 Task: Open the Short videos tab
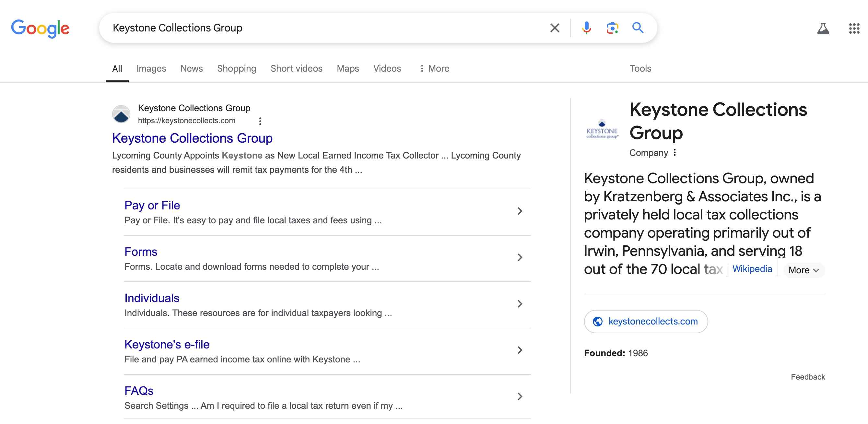coord(296,68)
